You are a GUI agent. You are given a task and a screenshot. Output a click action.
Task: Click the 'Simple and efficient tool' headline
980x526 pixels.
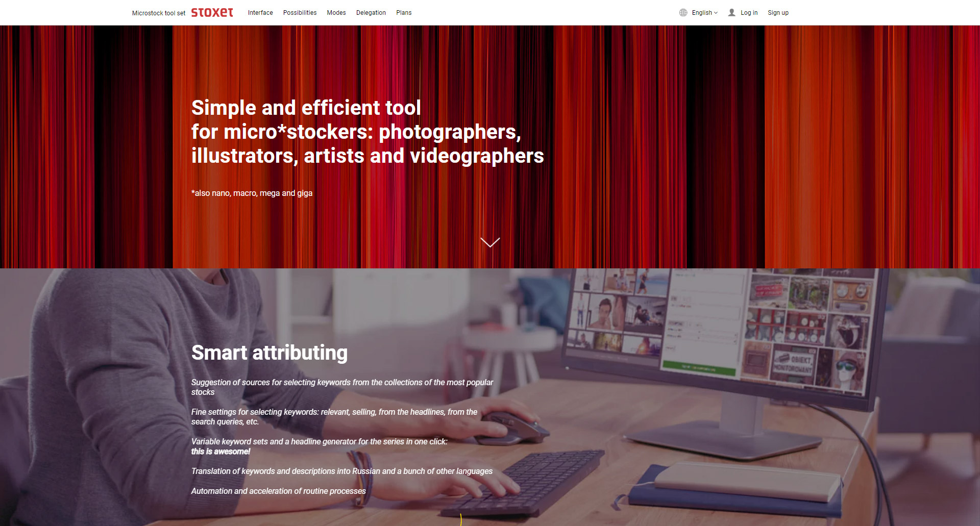click(x=306, y=108)
